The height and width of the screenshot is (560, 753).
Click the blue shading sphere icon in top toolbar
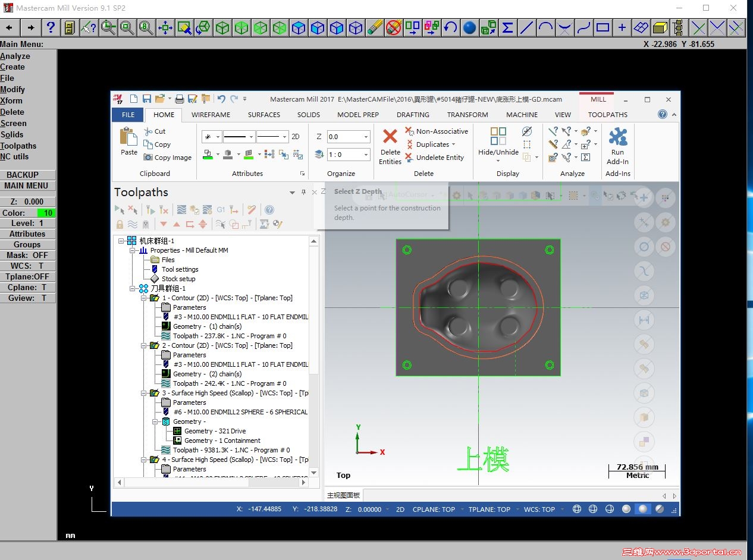pyautogui.click(x=469, y=27)
